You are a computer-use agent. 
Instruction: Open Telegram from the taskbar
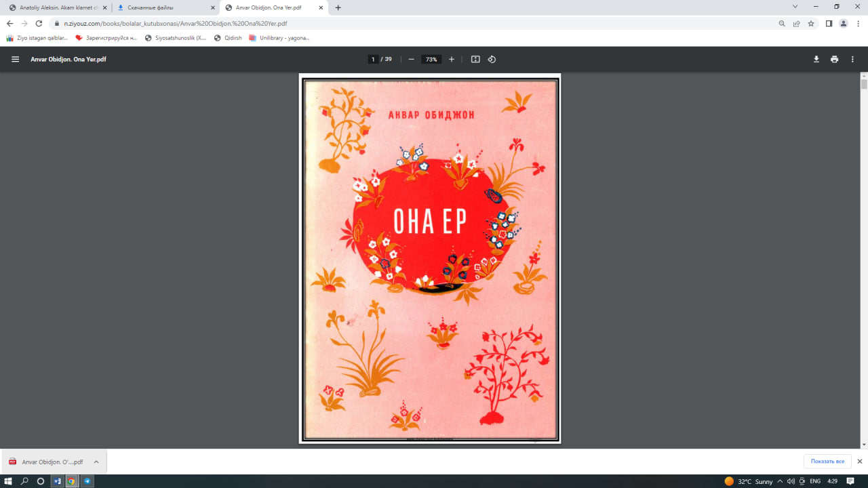(x=87, y=481)
